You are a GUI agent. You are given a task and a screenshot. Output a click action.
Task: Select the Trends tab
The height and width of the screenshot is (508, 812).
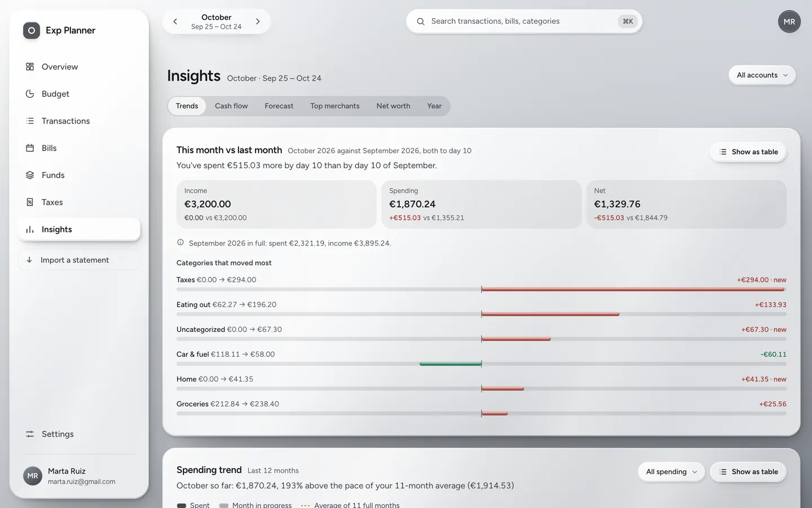pos(187,106)
